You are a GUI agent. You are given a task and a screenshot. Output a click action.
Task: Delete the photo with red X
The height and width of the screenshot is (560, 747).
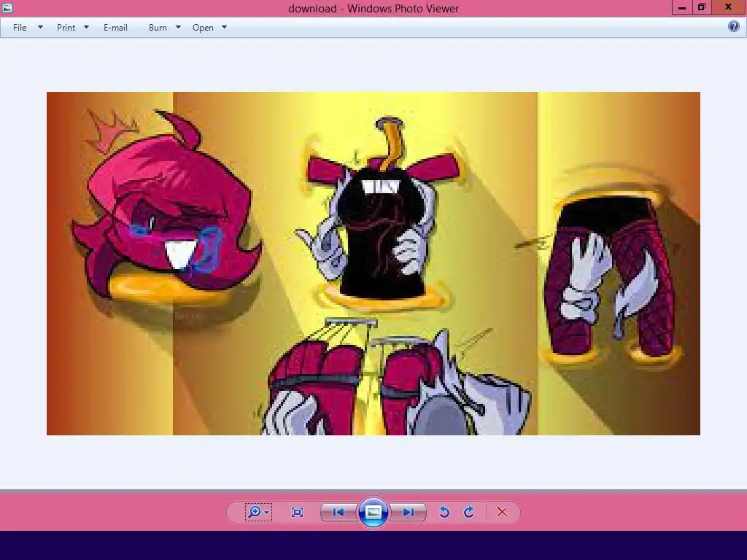point(502,512)
